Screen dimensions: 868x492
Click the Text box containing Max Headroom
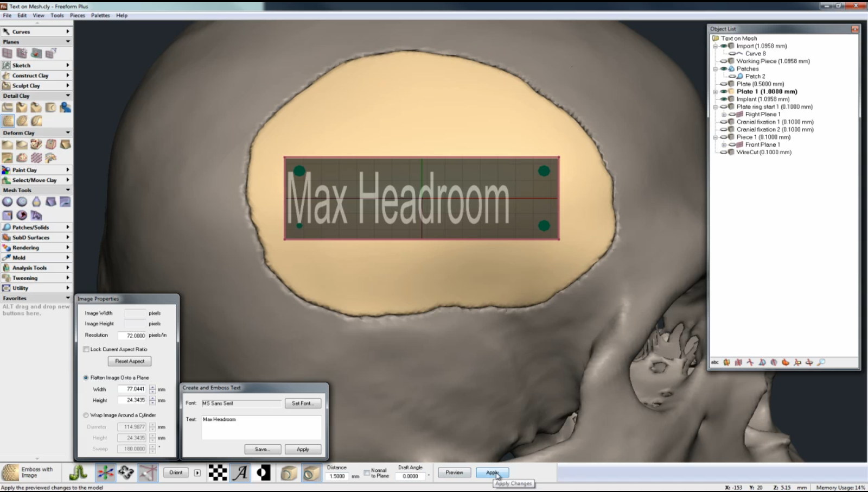[x=262, y=427]
